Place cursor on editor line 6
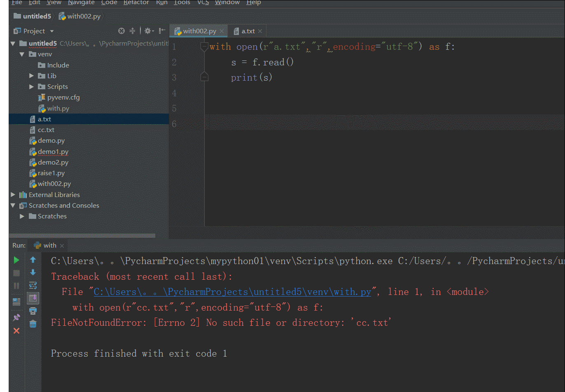 (385, 123)
